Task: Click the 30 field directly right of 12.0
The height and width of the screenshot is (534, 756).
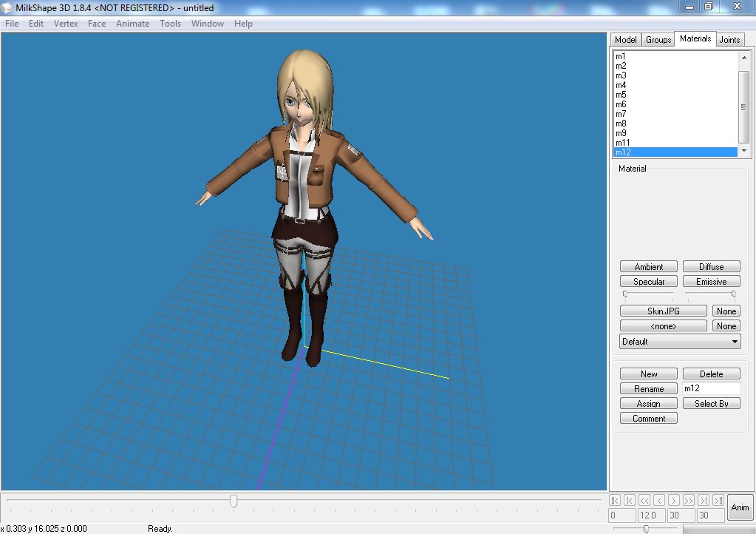Action: pyautogui.click(x=681, y=516)
